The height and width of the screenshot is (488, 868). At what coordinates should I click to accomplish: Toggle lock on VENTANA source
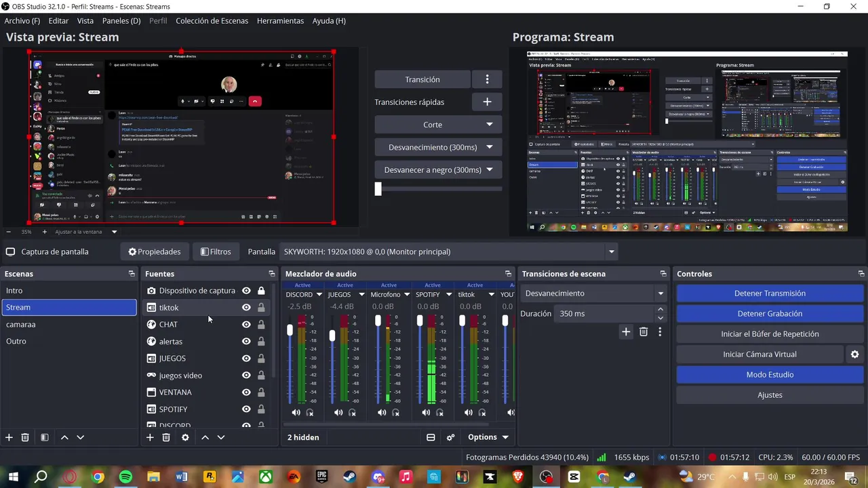261,392
